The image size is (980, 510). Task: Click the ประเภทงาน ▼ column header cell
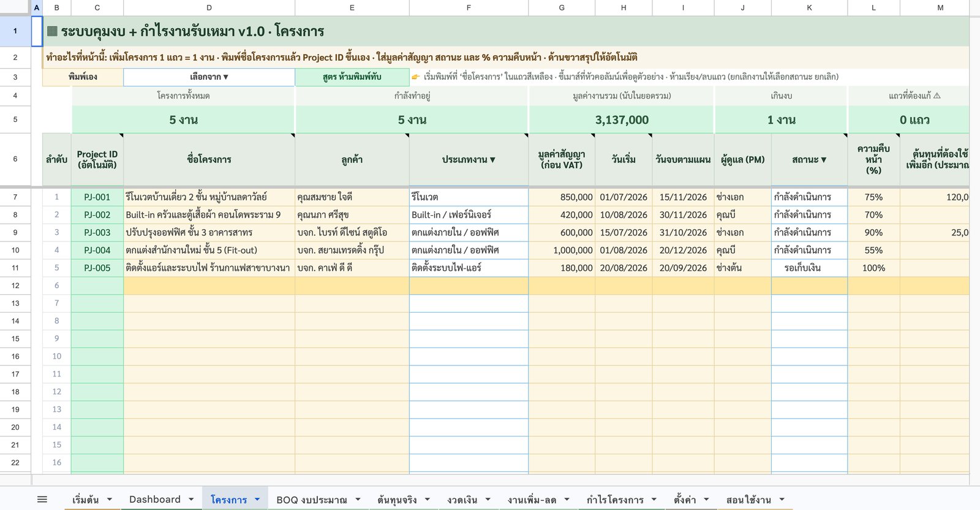tap(469, 159)
